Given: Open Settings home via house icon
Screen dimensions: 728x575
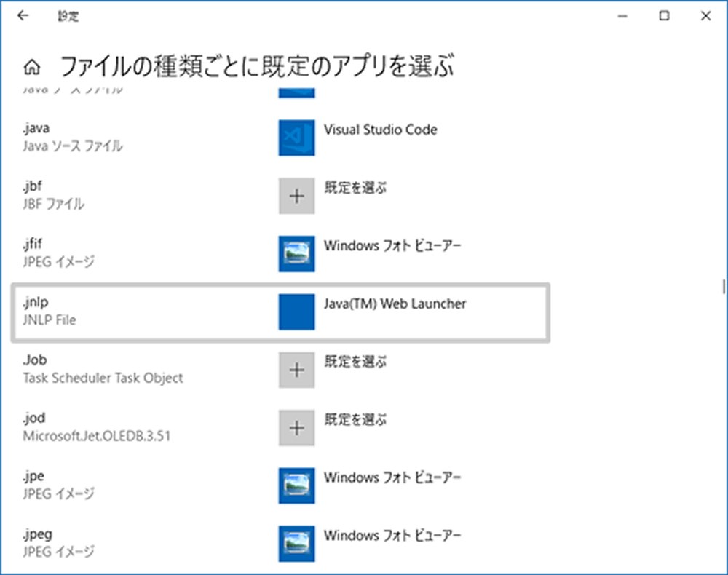Looking at the screenshot, I should [x=32, y=67].
